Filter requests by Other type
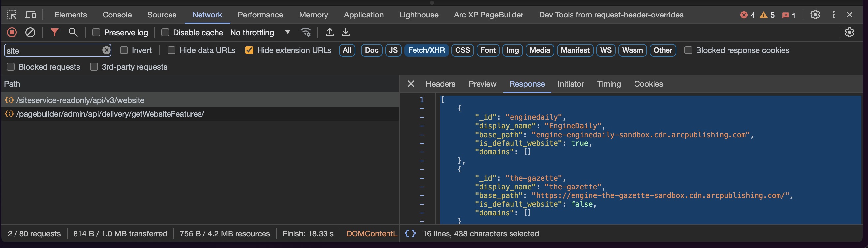 [x=663, y=50]
